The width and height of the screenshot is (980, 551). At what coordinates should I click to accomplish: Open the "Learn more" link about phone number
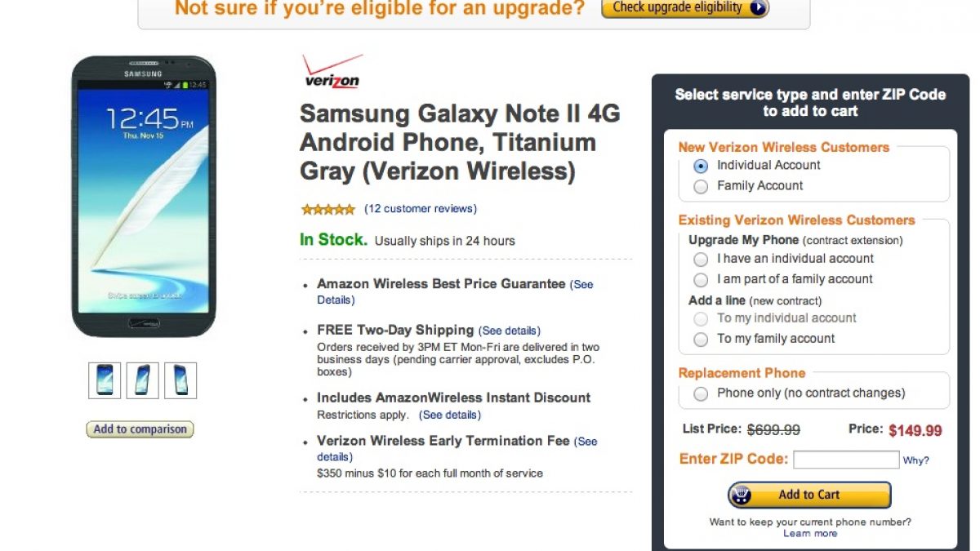(810, 533)
